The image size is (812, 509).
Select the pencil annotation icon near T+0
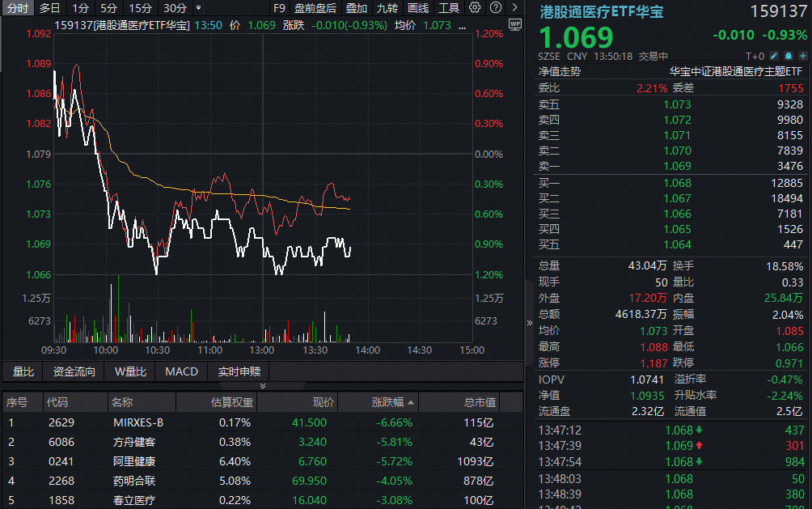[773, 56]
